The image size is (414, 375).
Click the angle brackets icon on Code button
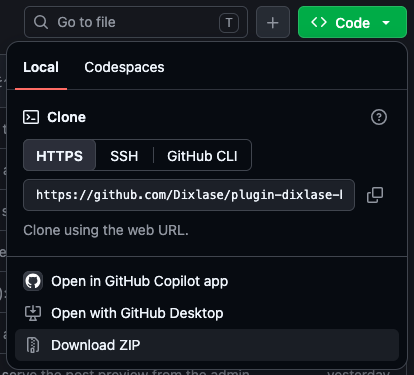[x=319, y=22]
